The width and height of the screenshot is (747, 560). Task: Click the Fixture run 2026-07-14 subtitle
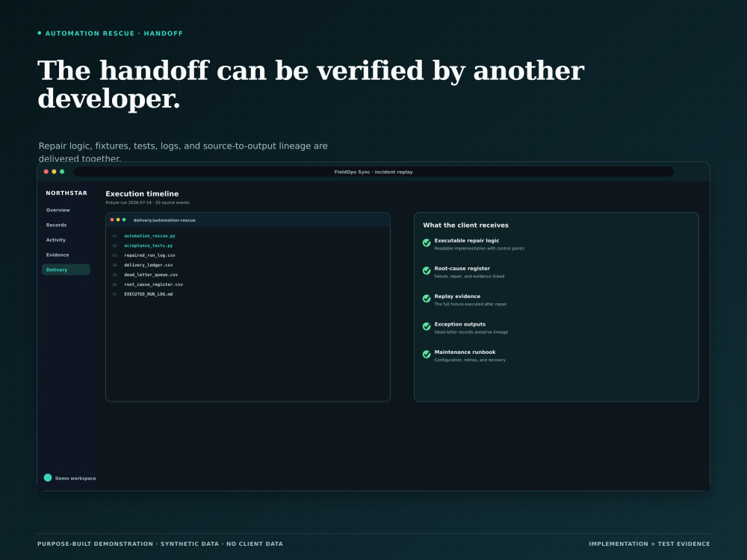[147, 202]
